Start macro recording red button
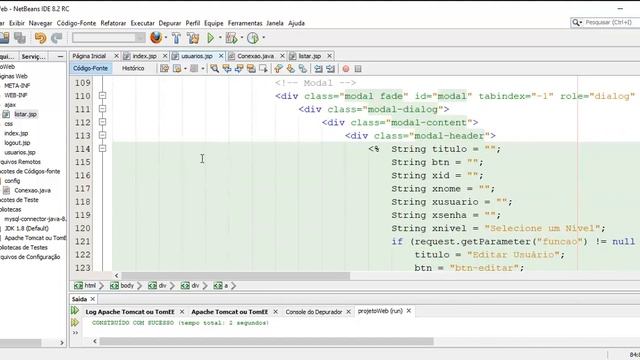This screenshot has height=360, width=640. coord(346,69)
